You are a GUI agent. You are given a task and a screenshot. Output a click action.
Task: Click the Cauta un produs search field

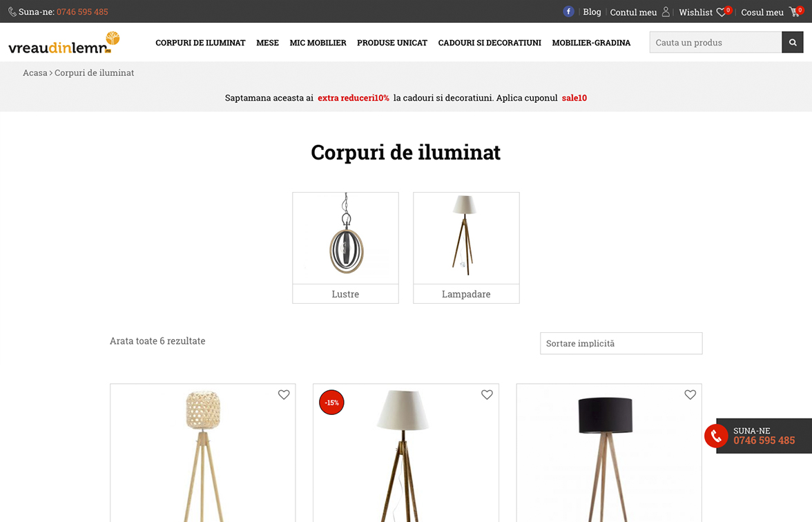(x=715, y=43)
